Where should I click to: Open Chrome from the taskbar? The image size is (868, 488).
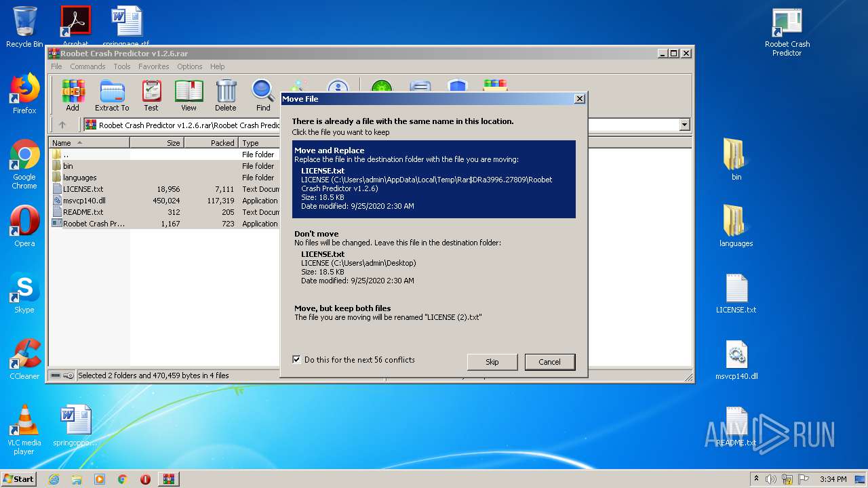pyautogui.click(x=123, y=479)
